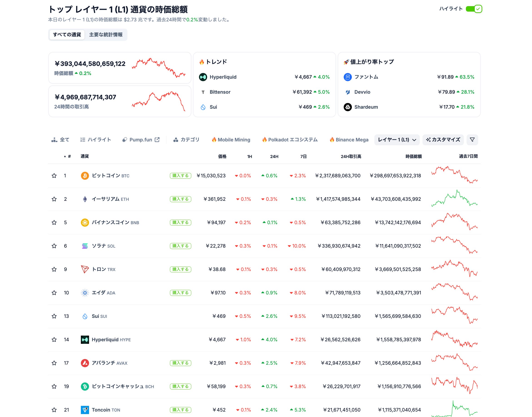
Task: Click the filter funnel icon
Action: [x=472, y=140]
